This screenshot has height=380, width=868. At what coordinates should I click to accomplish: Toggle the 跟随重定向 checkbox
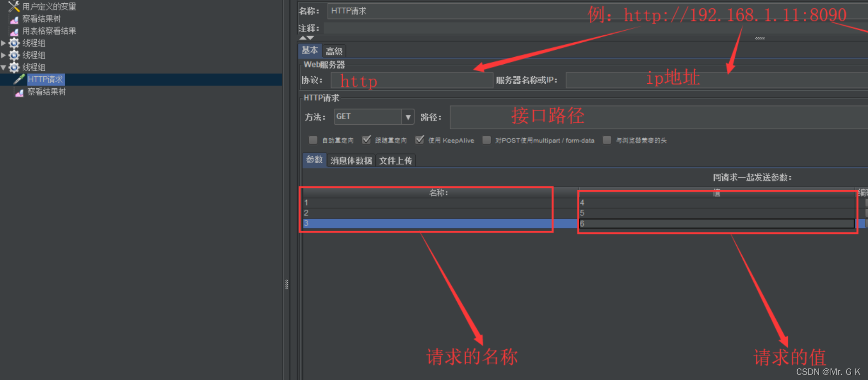click(x=366, y=140)
